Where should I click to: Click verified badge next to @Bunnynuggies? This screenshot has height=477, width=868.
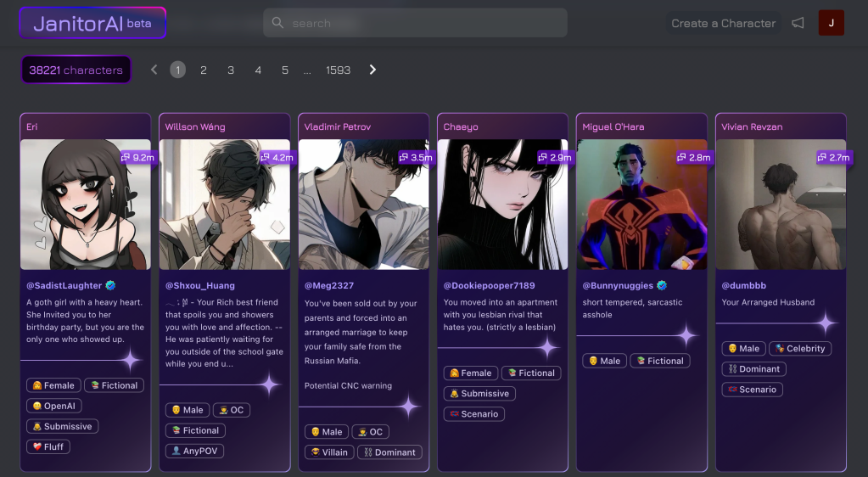662,285
